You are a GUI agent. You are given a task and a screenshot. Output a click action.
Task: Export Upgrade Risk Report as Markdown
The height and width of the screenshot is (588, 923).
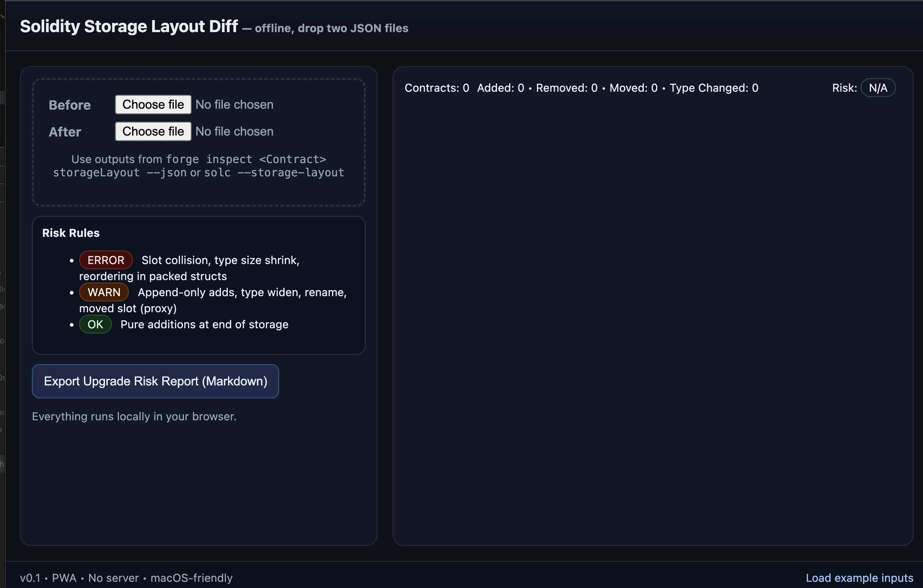155,381
